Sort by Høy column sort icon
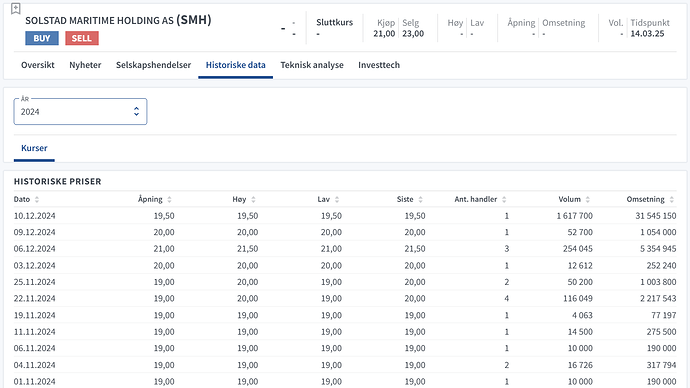The image size is (690, 388). coord(253,199)
